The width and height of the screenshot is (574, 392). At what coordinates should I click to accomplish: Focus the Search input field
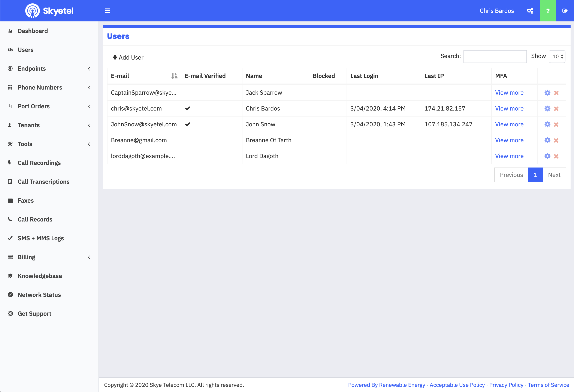point(495,56)
